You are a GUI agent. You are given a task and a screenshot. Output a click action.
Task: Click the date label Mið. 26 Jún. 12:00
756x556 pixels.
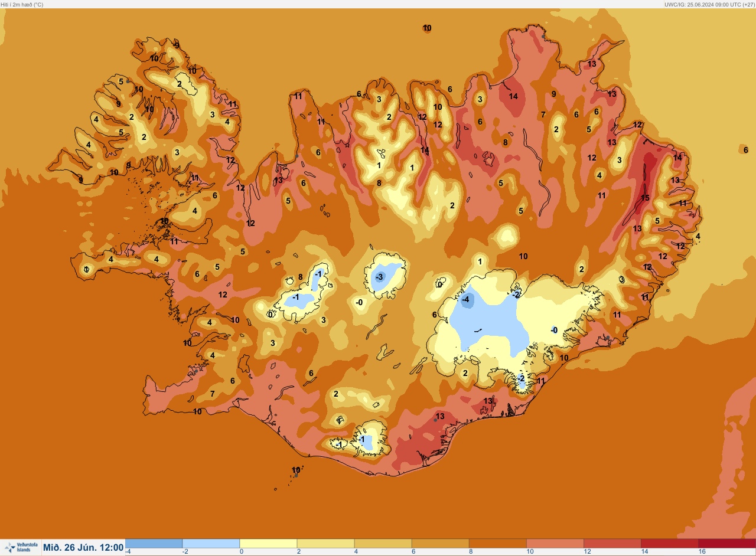point(83,548)
